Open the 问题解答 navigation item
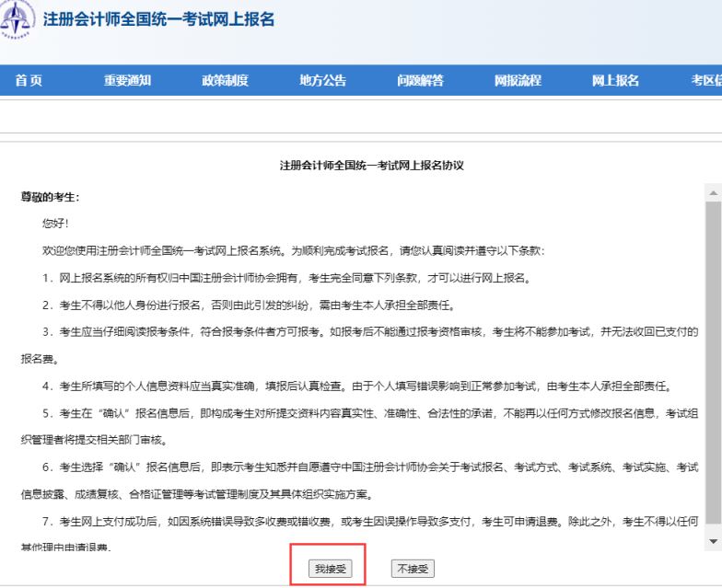This screenshot has width=722, height=588. [x=420, y=81]
